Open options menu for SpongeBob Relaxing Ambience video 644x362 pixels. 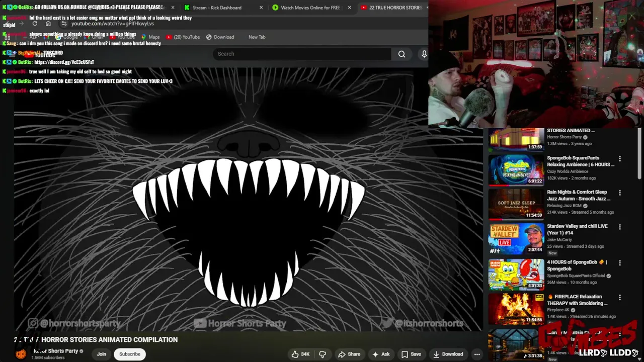click(620, 158)
